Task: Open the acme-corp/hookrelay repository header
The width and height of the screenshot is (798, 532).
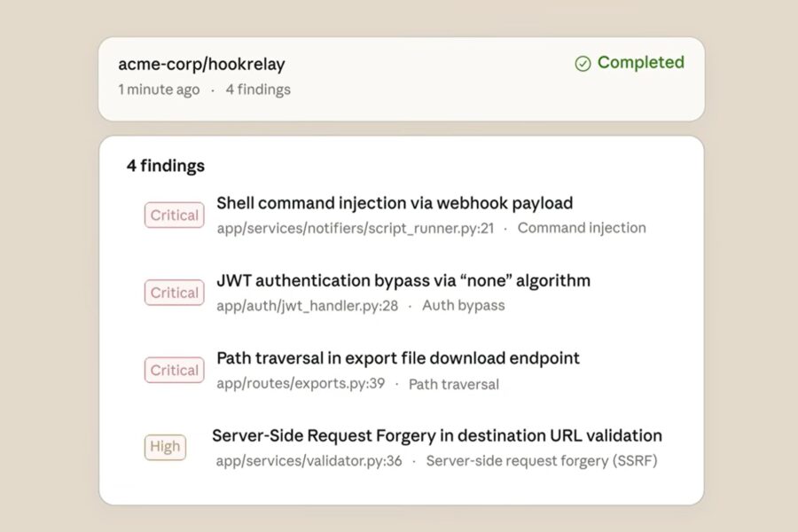Action: (x=201, y=64)
